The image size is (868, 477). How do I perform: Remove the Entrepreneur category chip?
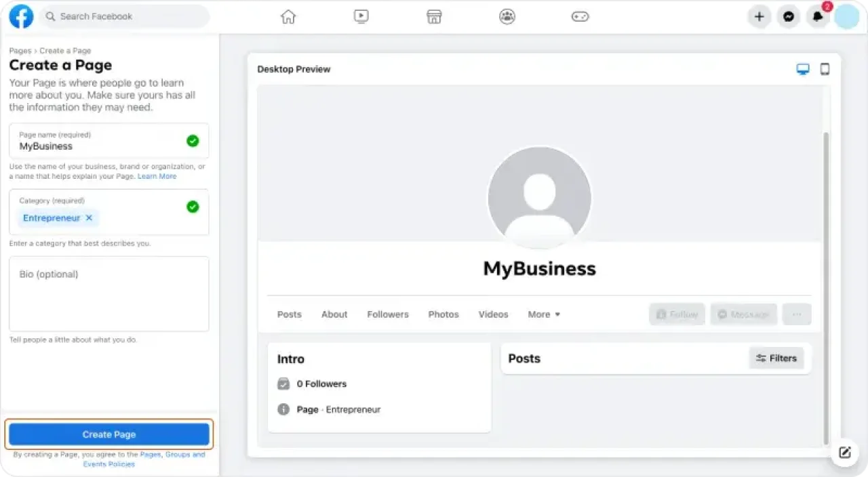tap(89, 217)
